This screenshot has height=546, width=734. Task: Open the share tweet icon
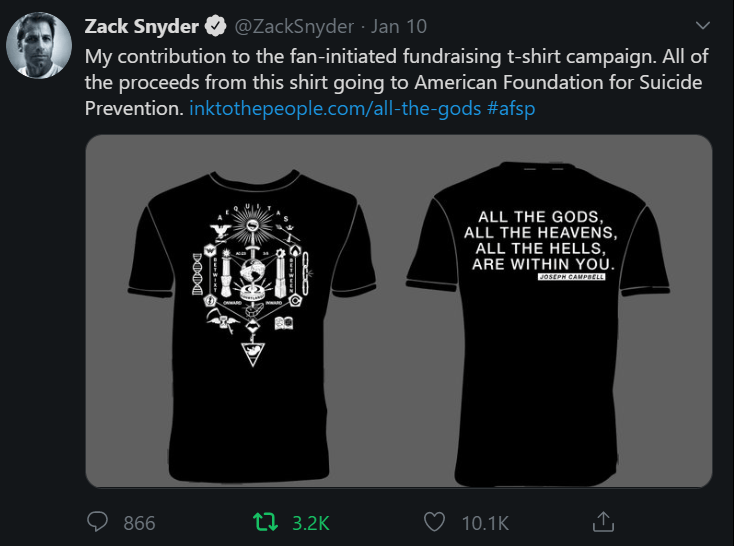tap(603, 521)
